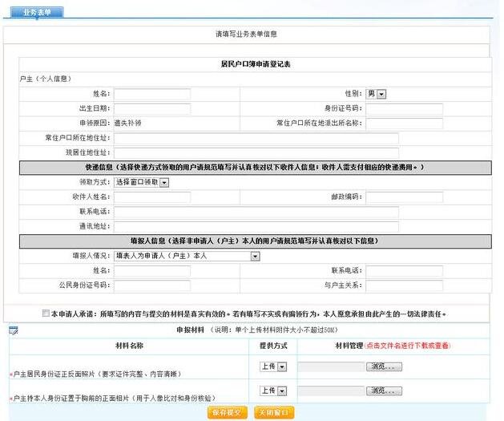
Task: Open the 性别 dropdown
Action: click(x=376, y=94)
